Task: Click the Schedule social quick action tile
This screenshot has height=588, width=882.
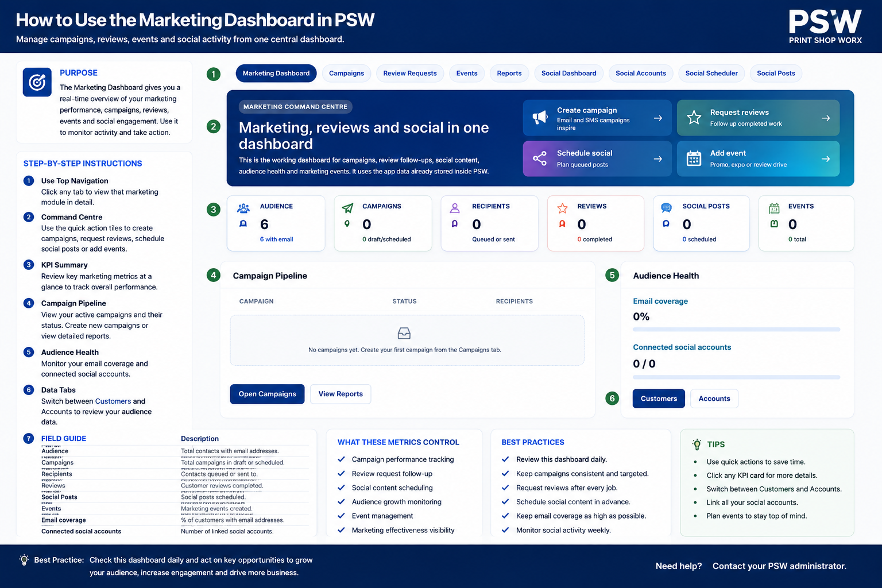Action: click(x=597, y=158)
